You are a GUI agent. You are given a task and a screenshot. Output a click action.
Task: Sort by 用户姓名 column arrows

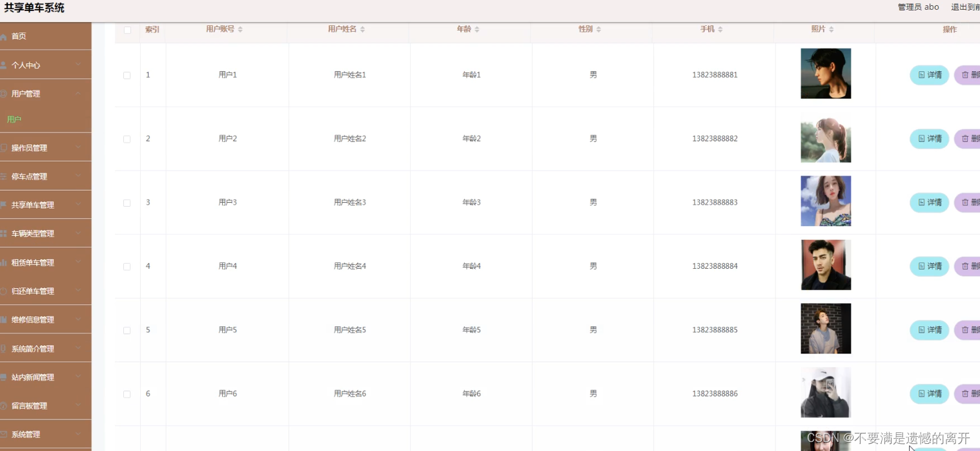click(x=362, y=30)
